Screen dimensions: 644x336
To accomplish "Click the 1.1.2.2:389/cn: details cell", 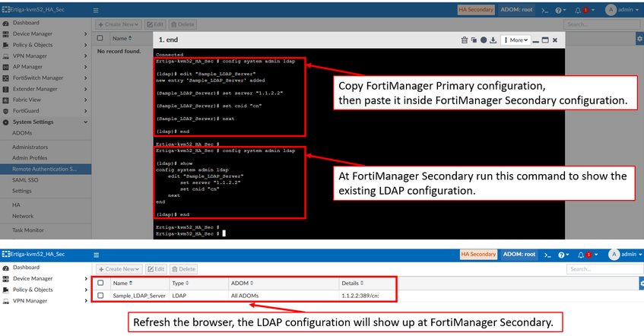I will pos(360,296).
